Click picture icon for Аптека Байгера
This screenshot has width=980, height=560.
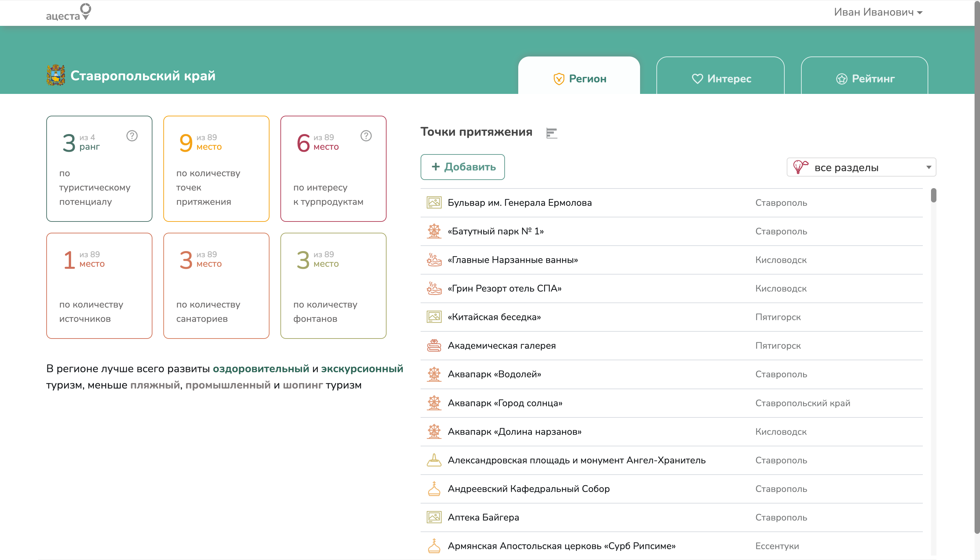pyautogui.click(x=434, y=517)
